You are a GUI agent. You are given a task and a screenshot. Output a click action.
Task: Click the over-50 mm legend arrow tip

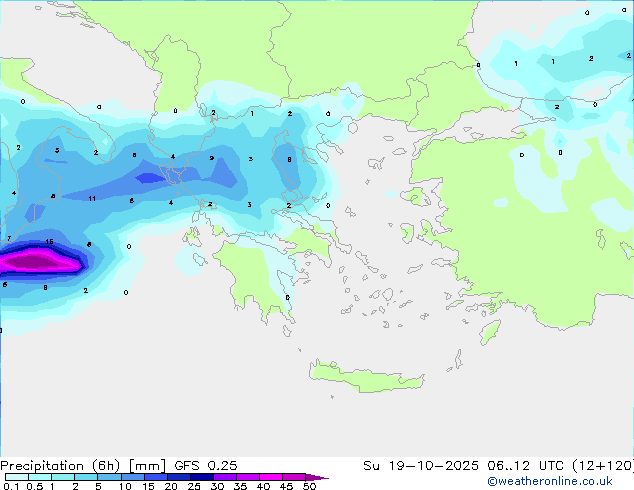(x=317, y=477)
